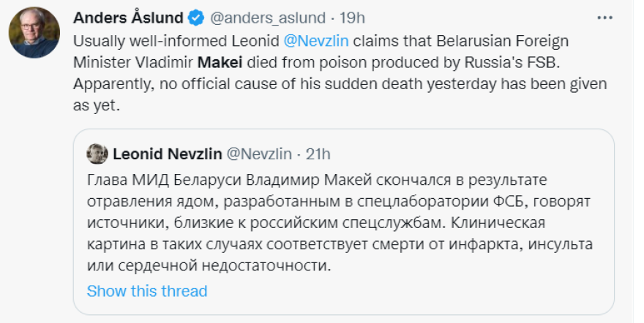Open Anders Åslund's profile picture
644x323 pixels.
[34, 32]
